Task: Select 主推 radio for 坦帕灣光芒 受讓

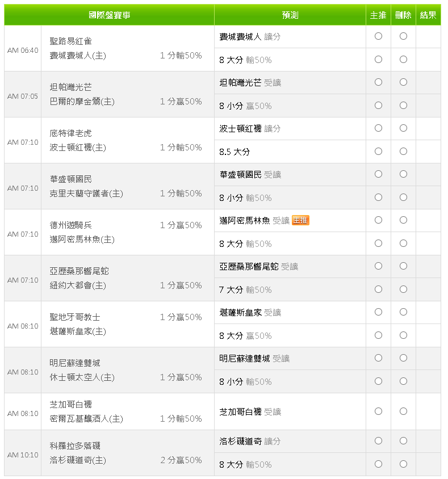Action: (x=378, y=82)
